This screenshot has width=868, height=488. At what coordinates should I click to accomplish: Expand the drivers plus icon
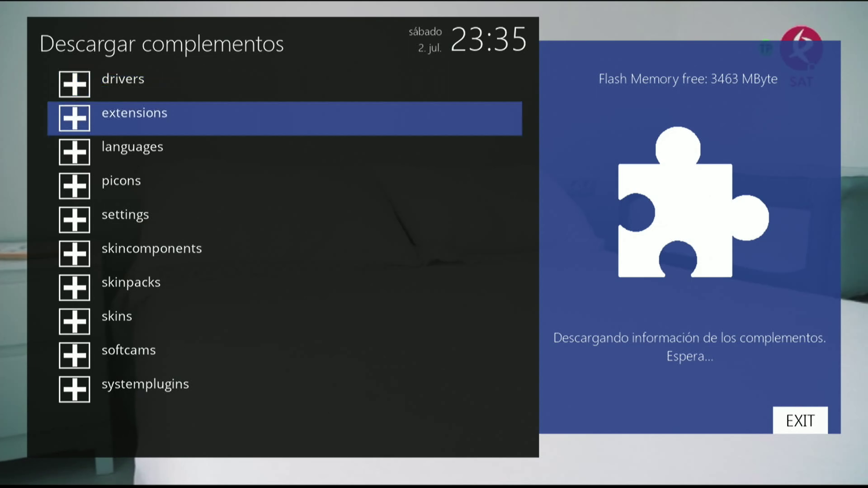75,84
